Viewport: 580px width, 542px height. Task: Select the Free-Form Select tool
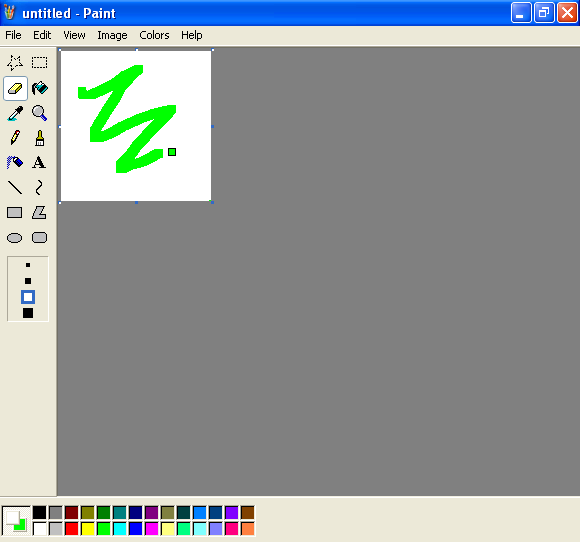(15, 63)
